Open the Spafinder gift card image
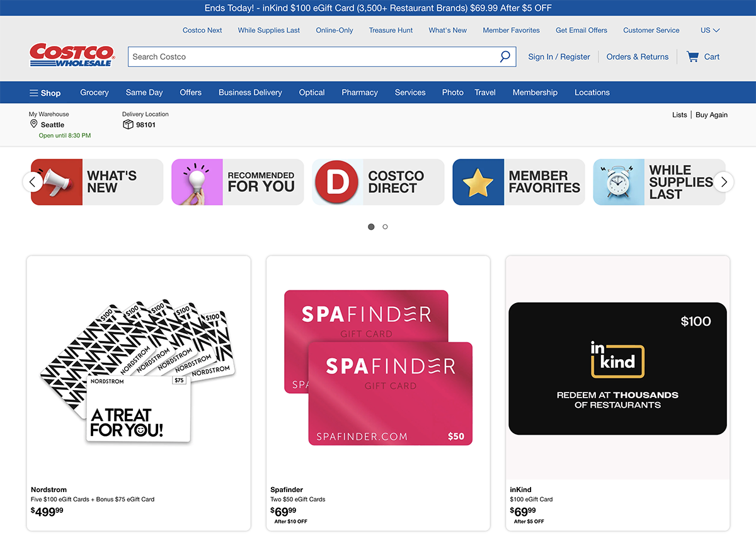The height and width of the screenshot is (545, 756). tap(378, 368)
